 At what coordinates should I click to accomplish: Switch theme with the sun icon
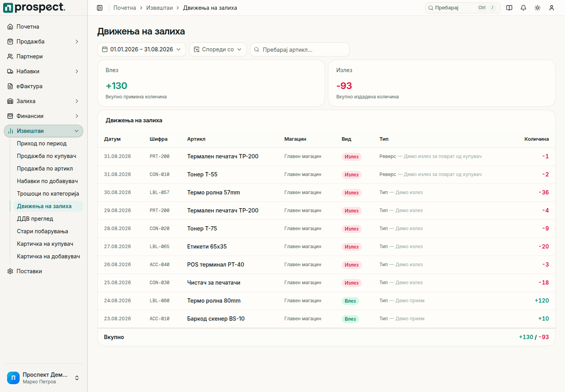[x=538, y=8]
